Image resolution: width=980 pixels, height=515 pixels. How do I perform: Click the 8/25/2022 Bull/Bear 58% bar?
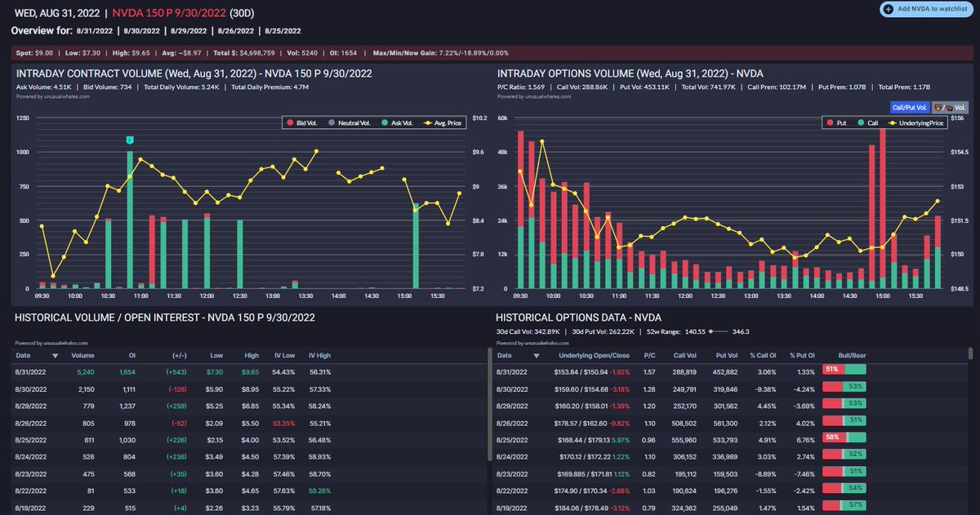click(844, 437)
